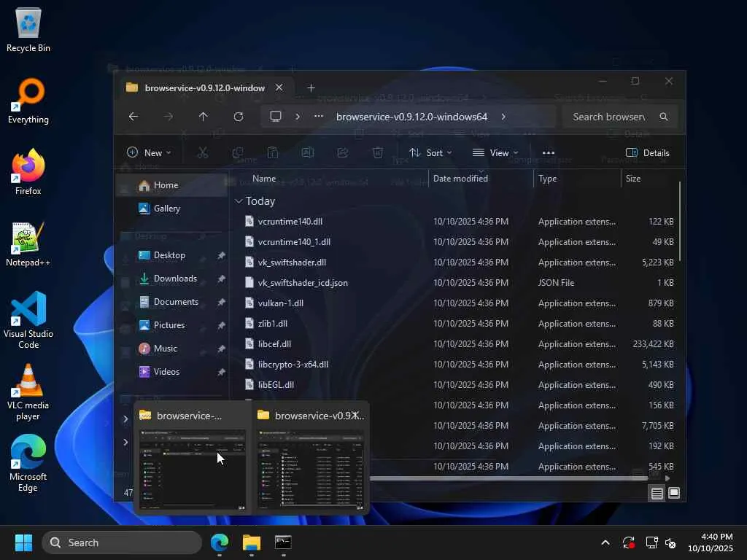
Task: Open the Windows Start menu
Action: [23, 542]
